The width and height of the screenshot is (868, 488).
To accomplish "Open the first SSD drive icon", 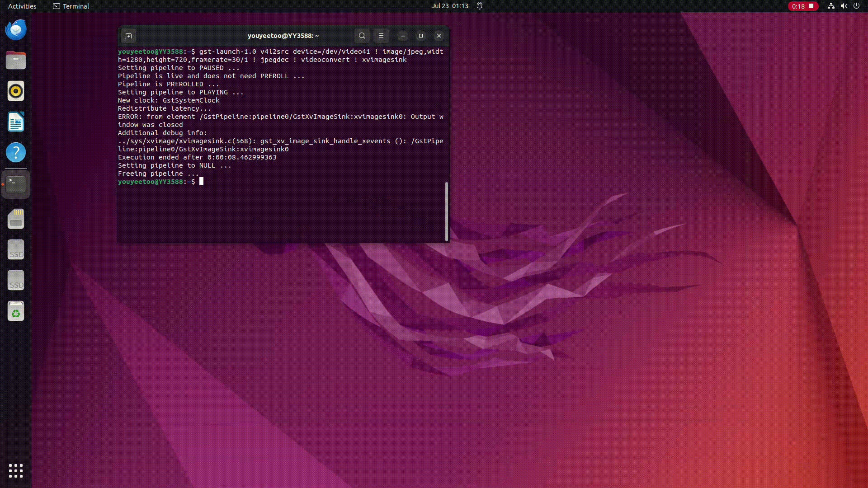I will 16,250.
